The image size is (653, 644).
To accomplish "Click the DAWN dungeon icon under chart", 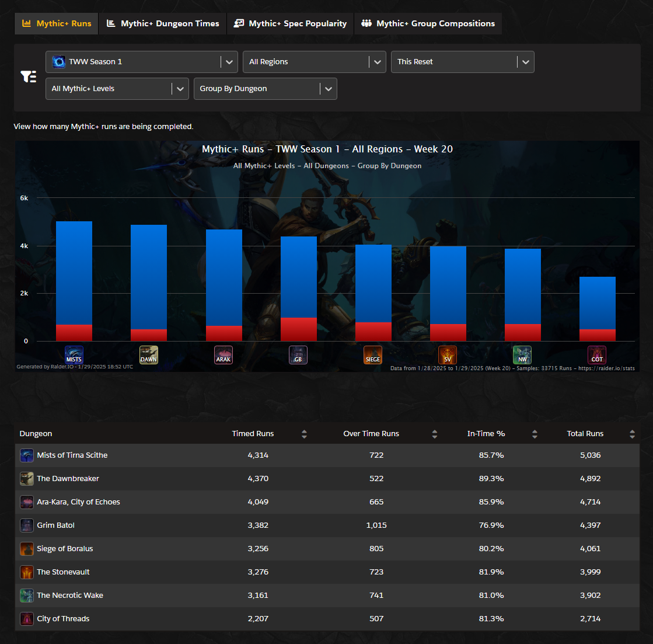I will tap(149, 354).
